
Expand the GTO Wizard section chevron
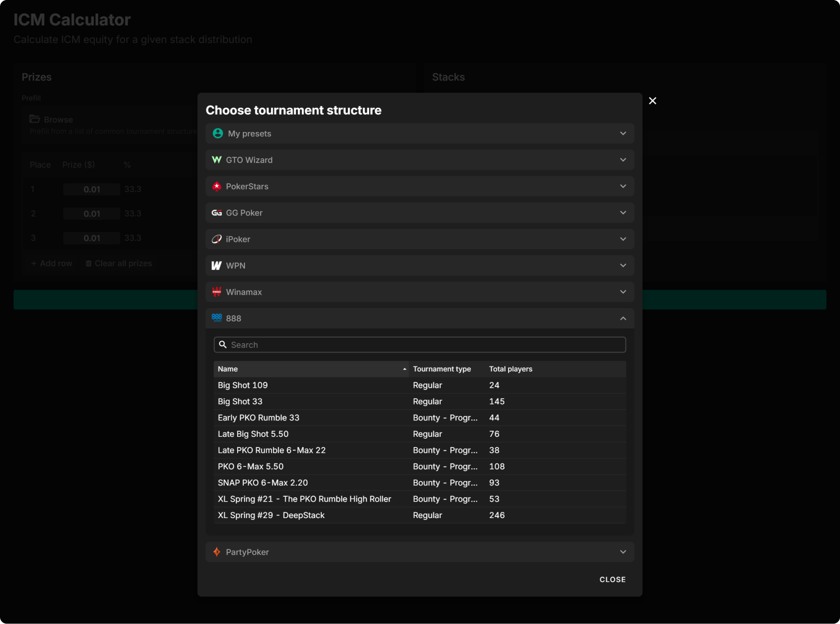(623, 160)
